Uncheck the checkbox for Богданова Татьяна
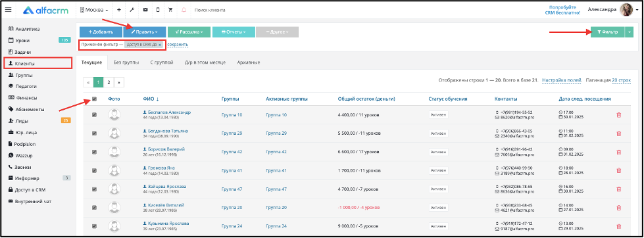Image resolution: width=644 pixels, height=238 pixels. [x=95, y=133]
